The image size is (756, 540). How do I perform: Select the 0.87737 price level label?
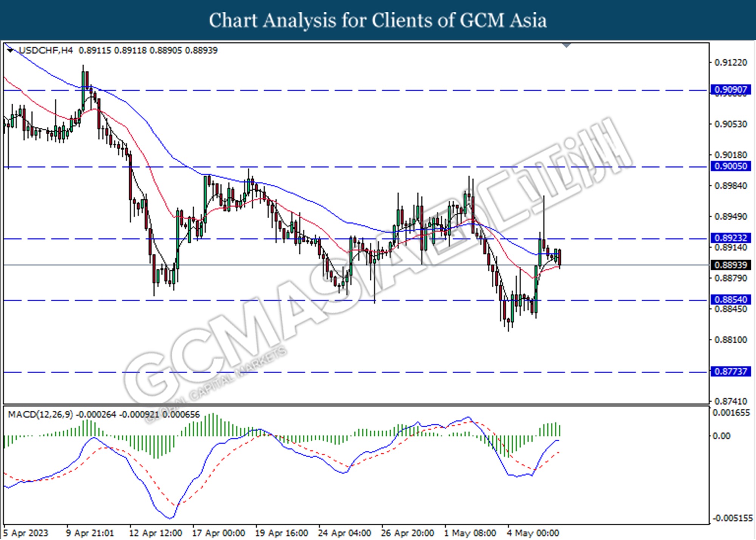730,371
